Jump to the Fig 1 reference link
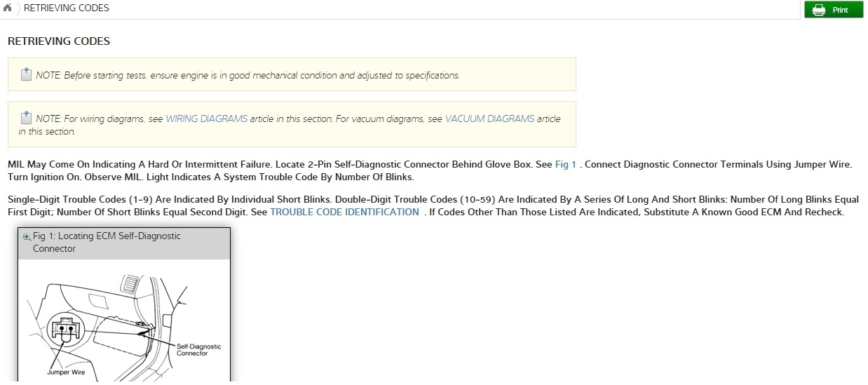This screenshot has height=385, width=868. point(565,165)
